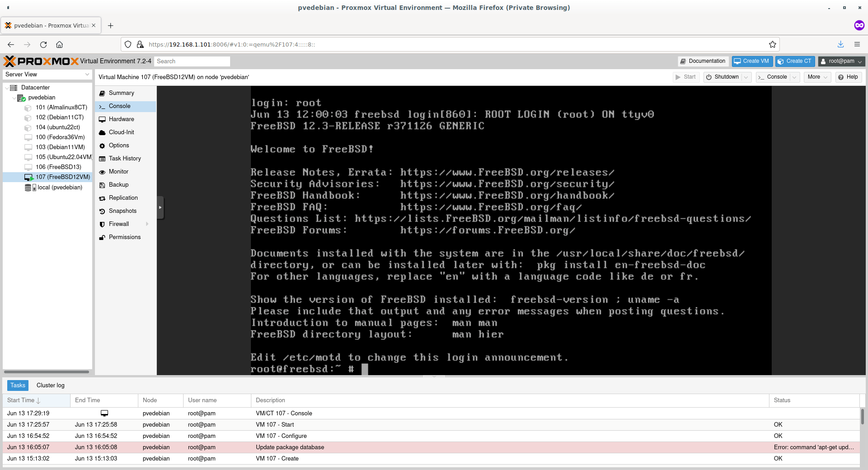Click the Firefox home icon

59,44
